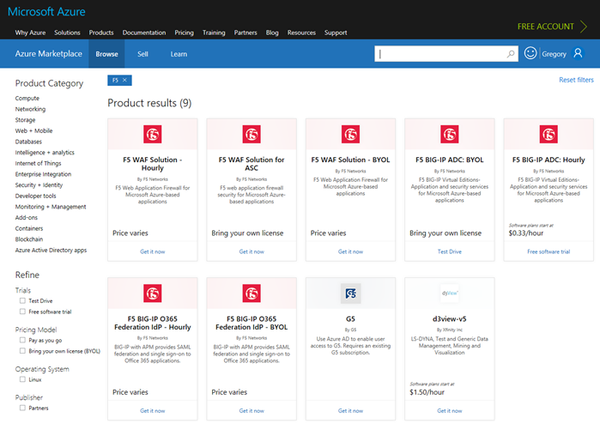
Task: Focus the marketplace search input field
Action: [x=440, y=54]
